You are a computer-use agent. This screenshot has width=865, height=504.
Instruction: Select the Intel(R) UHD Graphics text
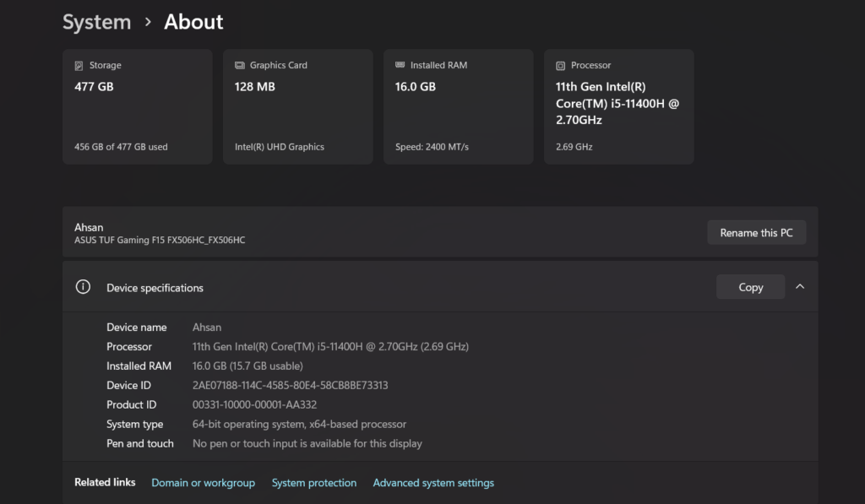(279, 147)
